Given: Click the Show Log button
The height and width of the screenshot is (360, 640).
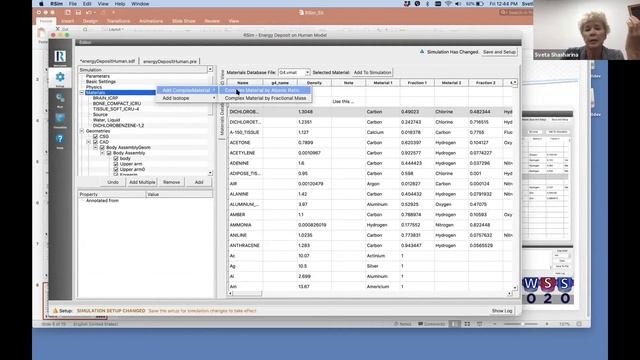Looking at the screenshot, I should (x=502, y=311).
